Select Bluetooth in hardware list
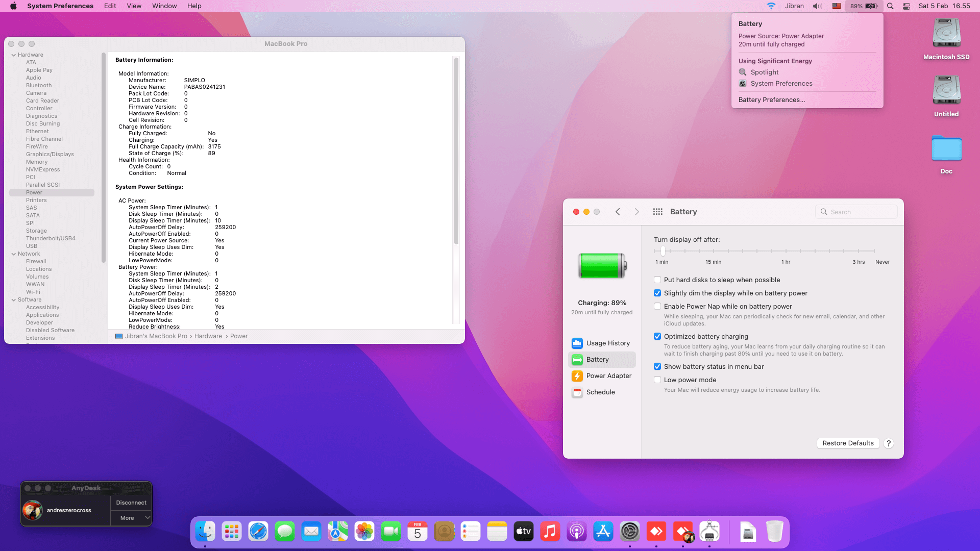Screen dimensions: 980x551 coord(39,86)
